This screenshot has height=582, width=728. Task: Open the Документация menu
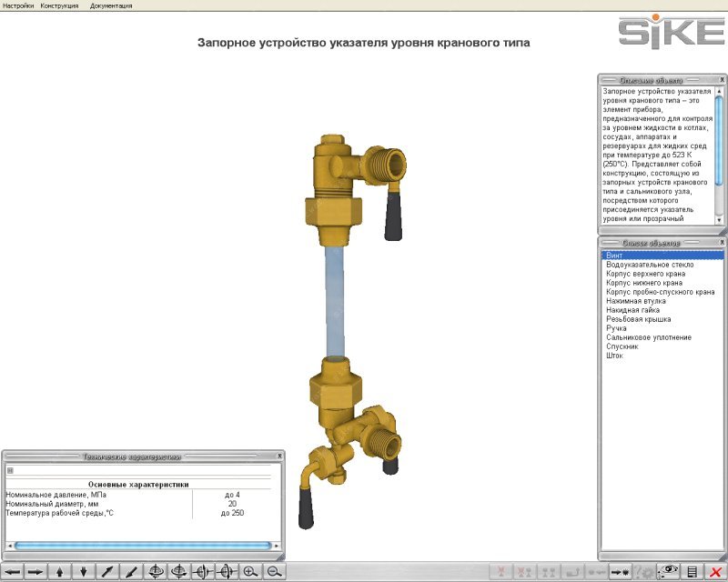click(111, 5)
